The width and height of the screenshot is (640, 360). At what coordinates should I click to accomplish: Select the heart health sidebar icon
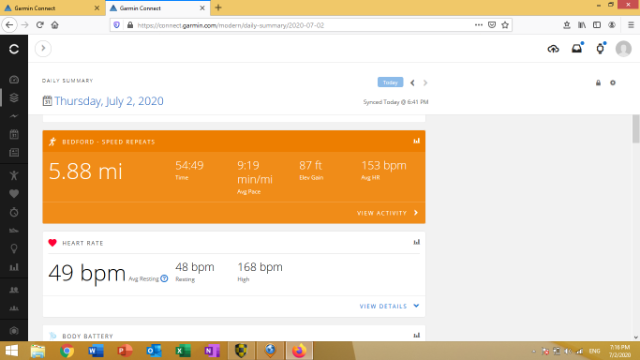point(14,194)
